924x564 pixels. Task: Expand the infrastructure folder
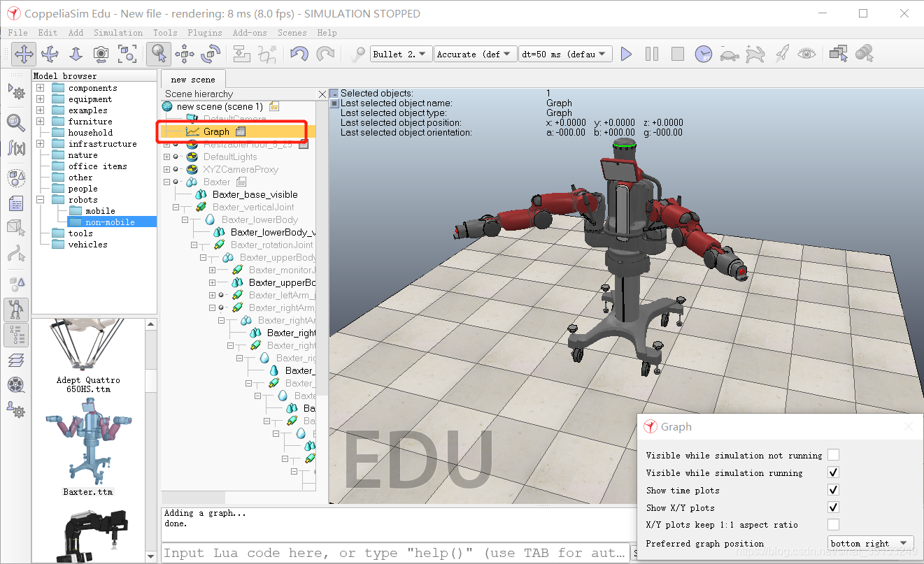pyautogui.click(x=41, y=144)
